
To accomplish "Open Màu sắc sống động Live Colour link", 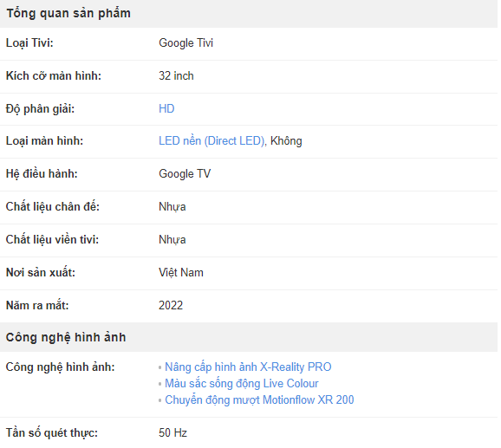I will click(242, 384).
